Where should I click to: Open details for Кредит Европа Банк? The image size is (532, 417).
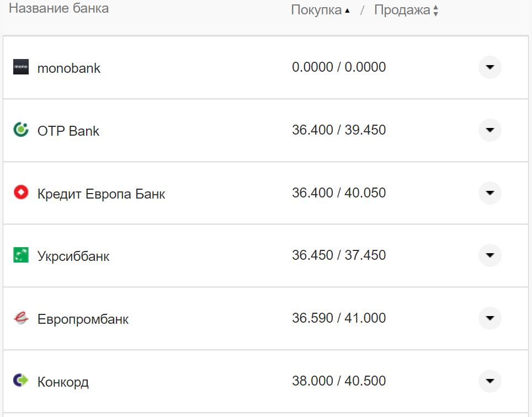pyautogui.click(x=490, y=193)
